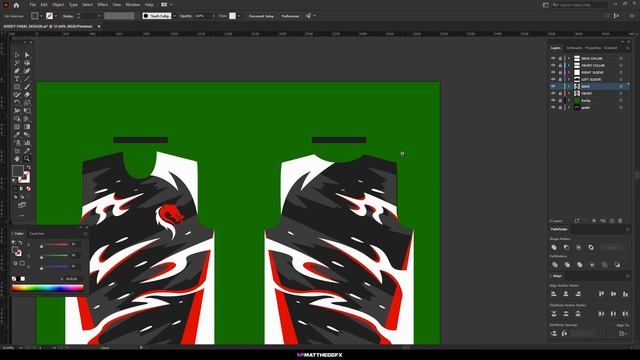Click the opacity value field in control bar
Viewport: 640px width, 360px height.
pos(200,16)
